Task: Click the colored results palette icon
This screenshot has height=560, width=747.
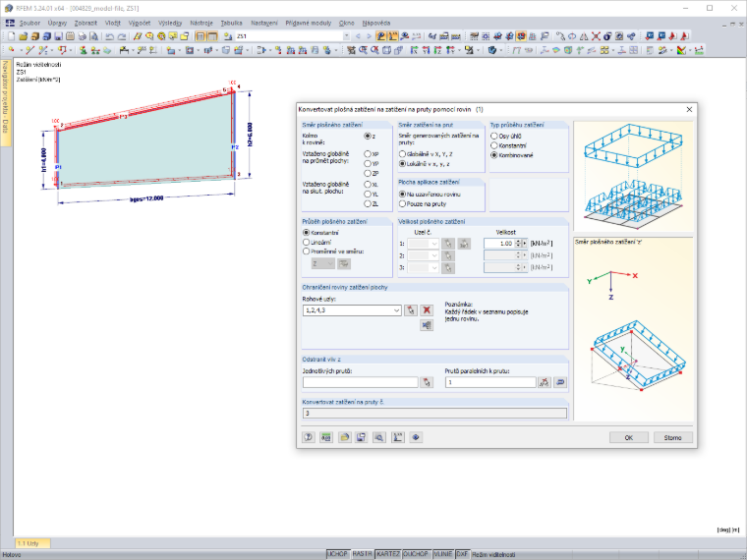Action: [682, 50]
